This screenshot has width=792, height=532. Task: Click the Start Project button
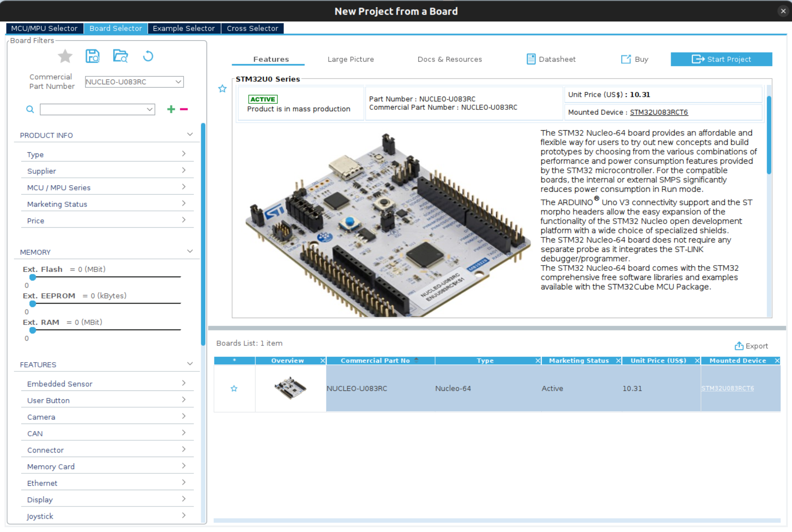[721, 59]
